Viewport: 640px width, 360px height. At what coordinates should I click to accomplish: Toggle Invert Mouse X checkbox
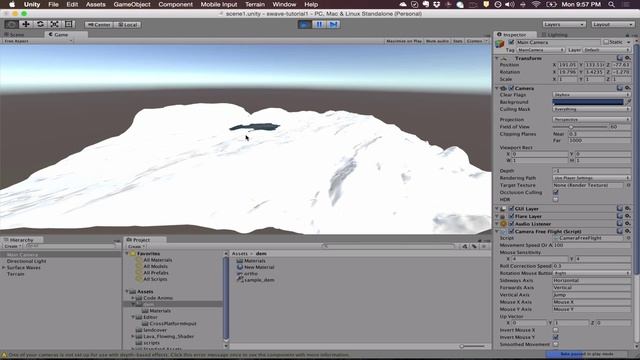pyautogui.click(x=556, y=330)
